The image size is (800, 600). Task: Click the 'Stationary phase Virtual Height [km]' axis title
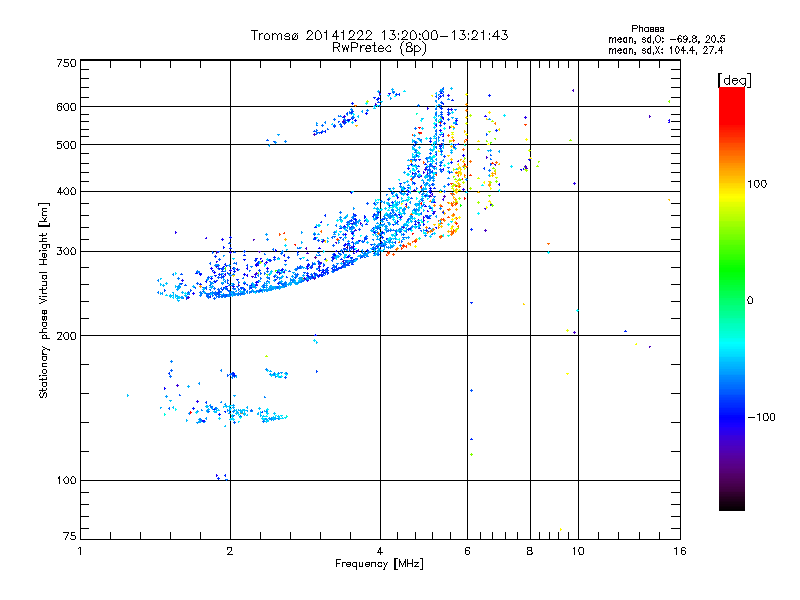(44, 300)
